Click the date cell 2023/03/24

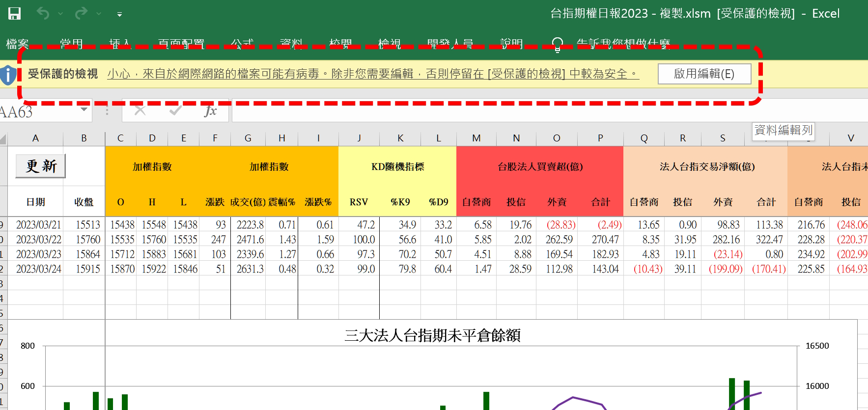coord(35,269)
